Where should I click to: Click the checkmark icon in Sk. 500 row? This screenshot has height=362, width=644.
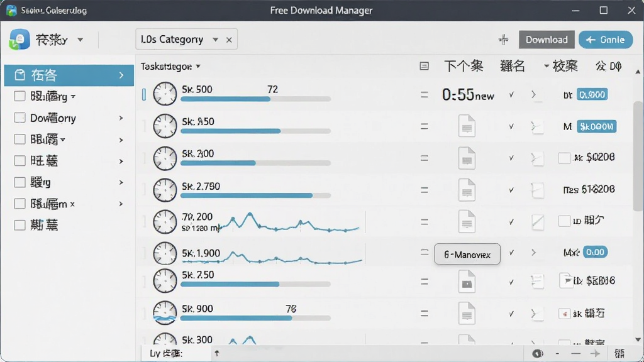click(x=511, y=95)
